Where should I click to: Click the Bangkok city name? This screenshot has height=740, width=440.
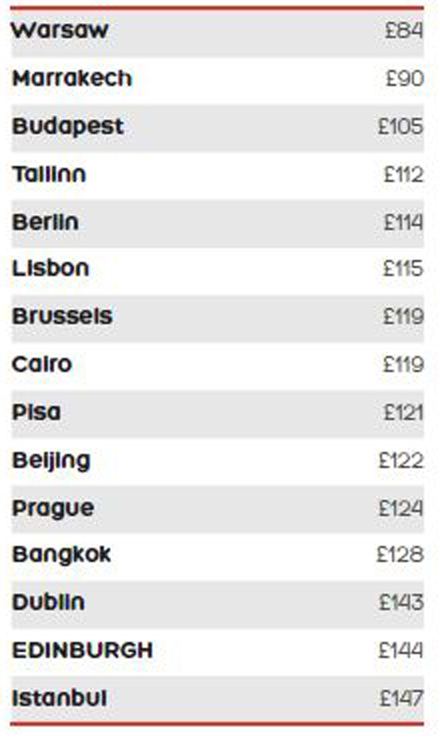pyautogui.click(x=61, y=554)
